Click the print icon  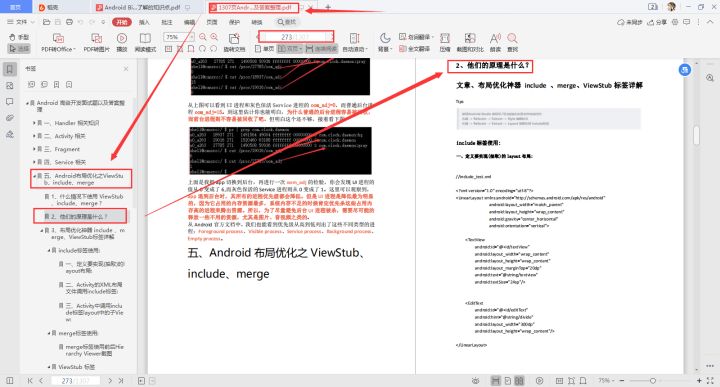pos(69,22)
